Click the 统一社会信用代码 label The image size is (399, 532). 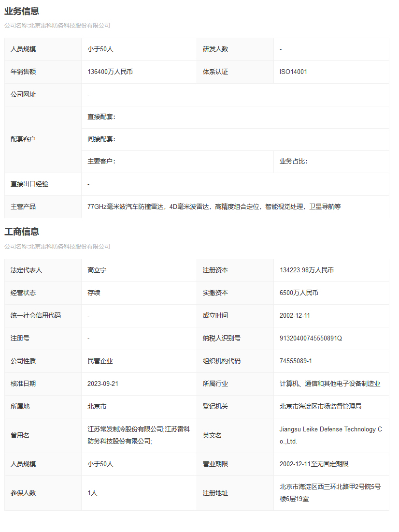point(36,316)
